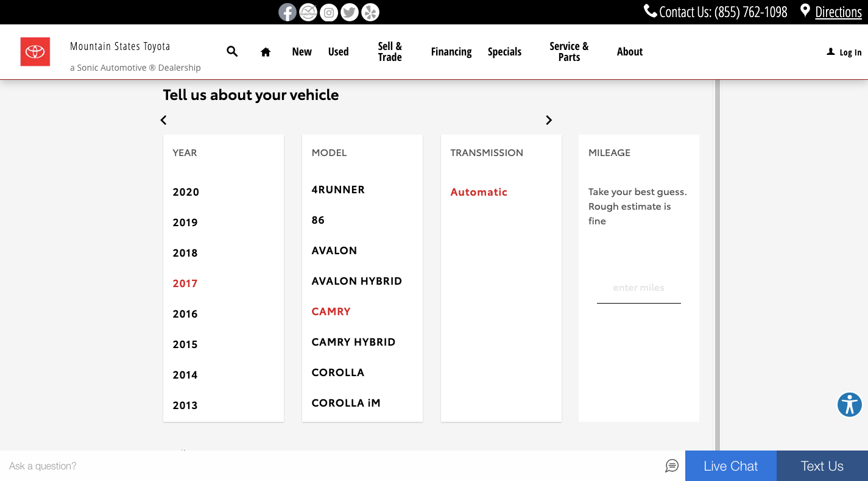Click the Ask a question field
The height and width of the screenshot is (481, 868).
332,466
